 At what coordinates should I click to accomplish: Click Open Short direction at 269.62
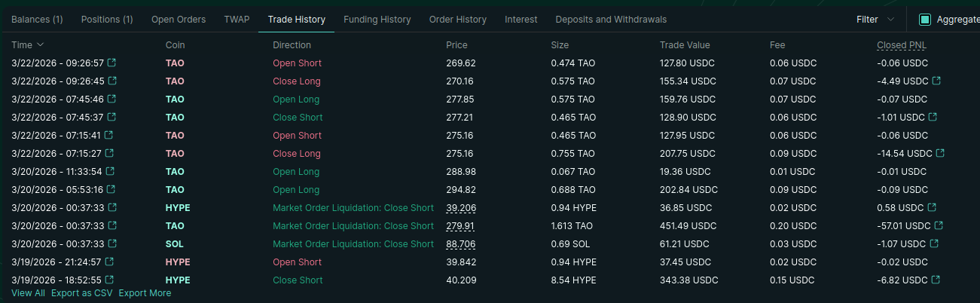pyautogui.click(x=297, y=63)
